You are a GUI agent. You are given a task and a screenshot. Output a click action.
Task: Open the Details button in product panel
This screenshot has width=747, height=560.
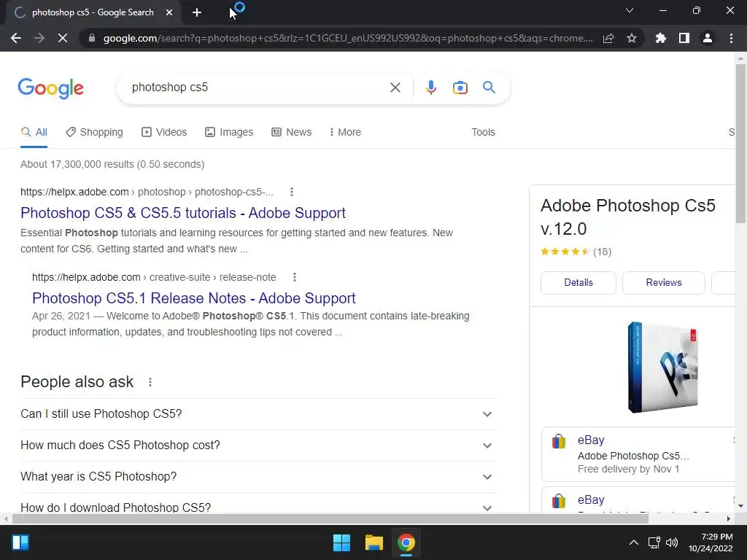tap(578, 283)
